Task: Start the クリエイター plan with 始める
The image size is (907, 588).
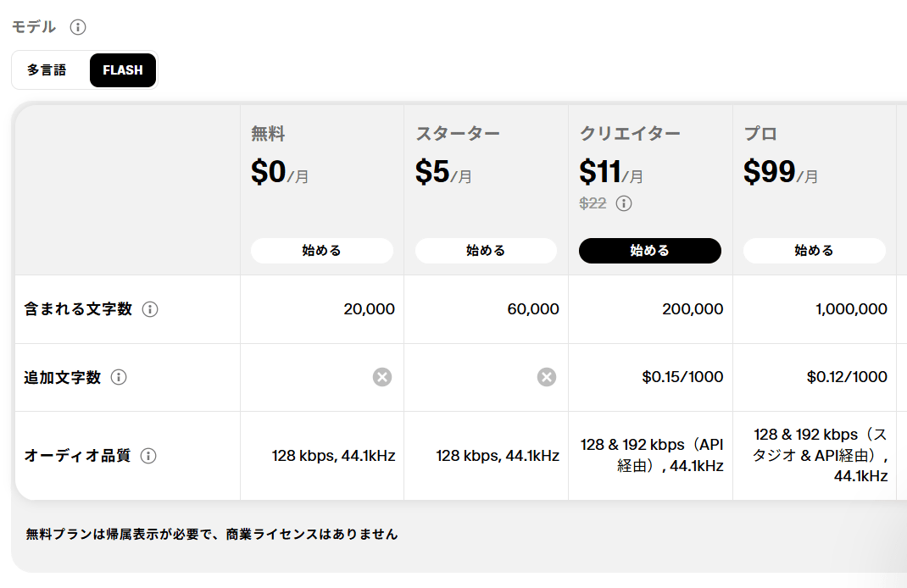Action: click(650, 251)
